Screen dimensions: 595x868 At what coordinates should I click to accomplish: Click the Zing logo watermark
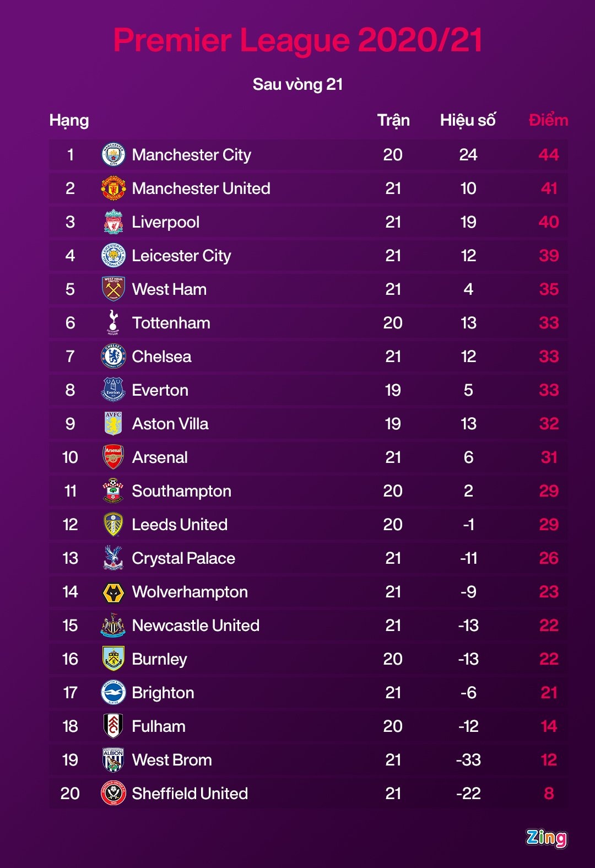click(546, 838)
